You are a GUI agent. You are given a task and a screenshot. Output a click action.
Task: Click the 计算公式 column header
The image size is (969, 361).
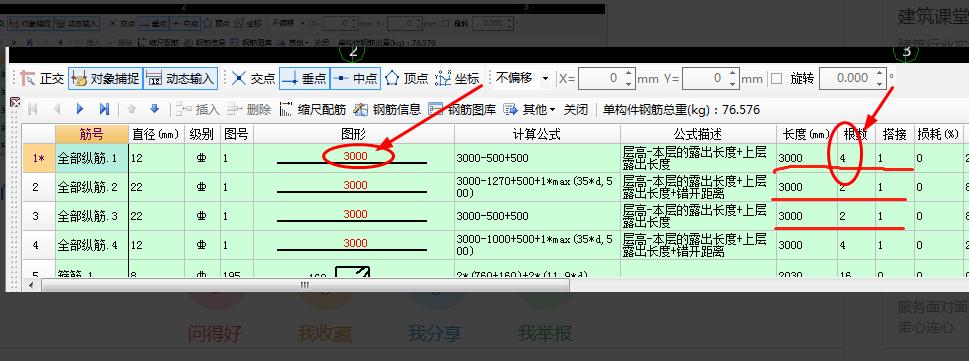[537, 134]
